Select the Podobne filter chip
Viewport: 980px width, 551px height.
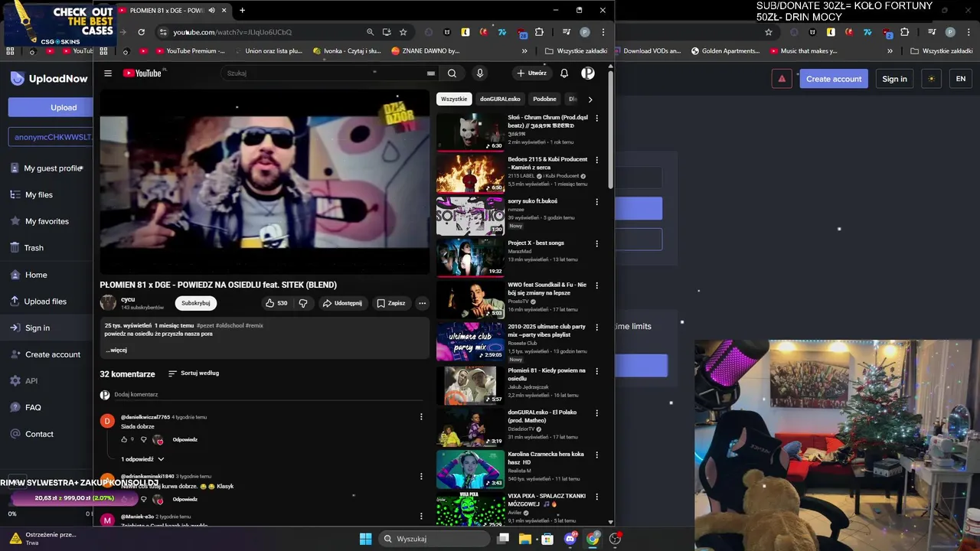[545, 99]
